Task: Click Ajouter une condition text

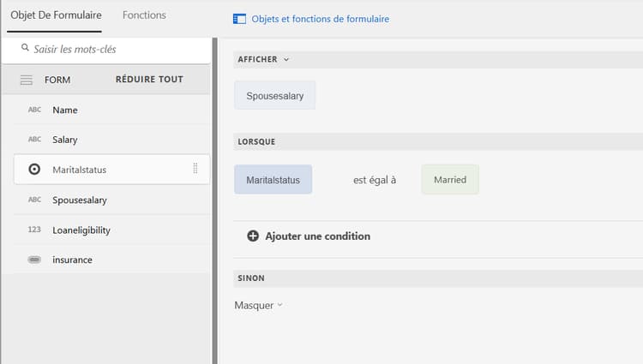Action: pyautogui.click(x=318, y=236)
